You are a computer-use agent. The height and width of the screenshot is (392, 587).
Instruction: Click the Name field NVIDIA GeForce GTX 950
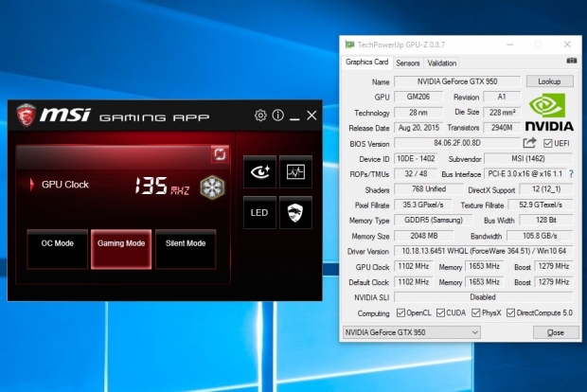click(x=457, y=81)
